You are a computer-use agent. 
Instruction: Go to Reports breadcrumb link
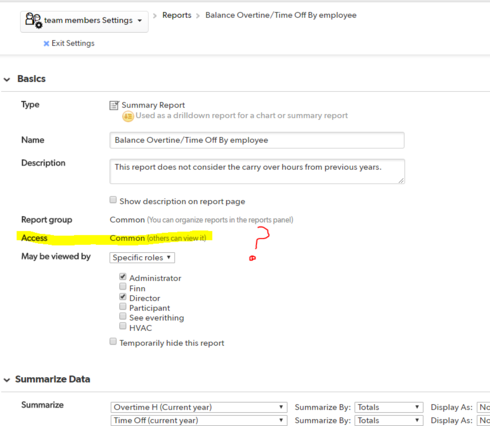(x=177, y=15)
